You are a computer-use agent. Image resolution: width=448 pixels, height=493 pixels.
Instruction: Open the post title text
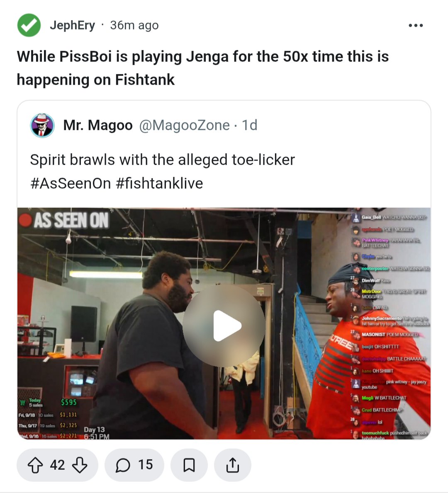click(203, 68)
